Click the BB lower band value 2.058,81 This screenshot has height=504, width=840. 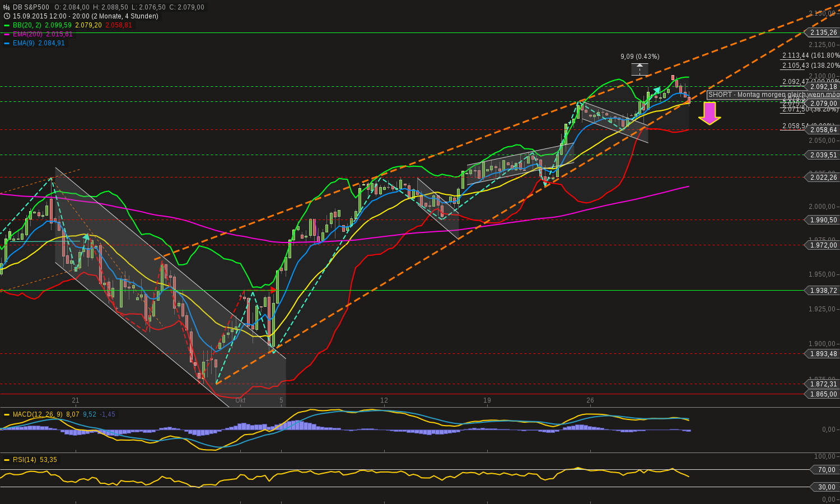(119, 25)
